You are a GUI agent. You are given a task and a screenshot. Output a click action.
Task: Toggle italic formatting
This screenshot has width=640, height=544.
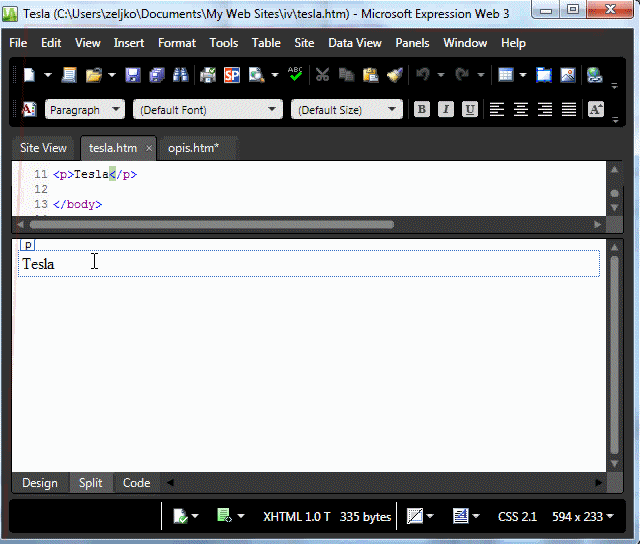click(446, 110)
